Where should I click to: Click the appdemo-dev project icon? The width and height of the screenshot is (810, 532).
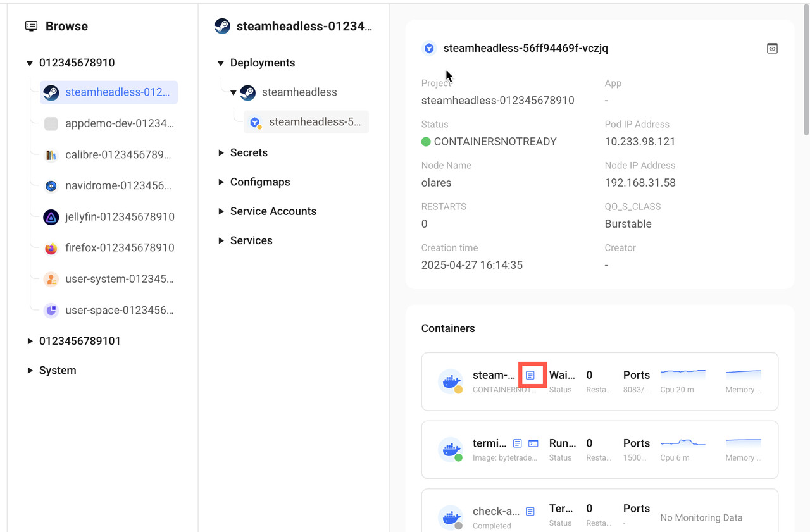[51, 123]
